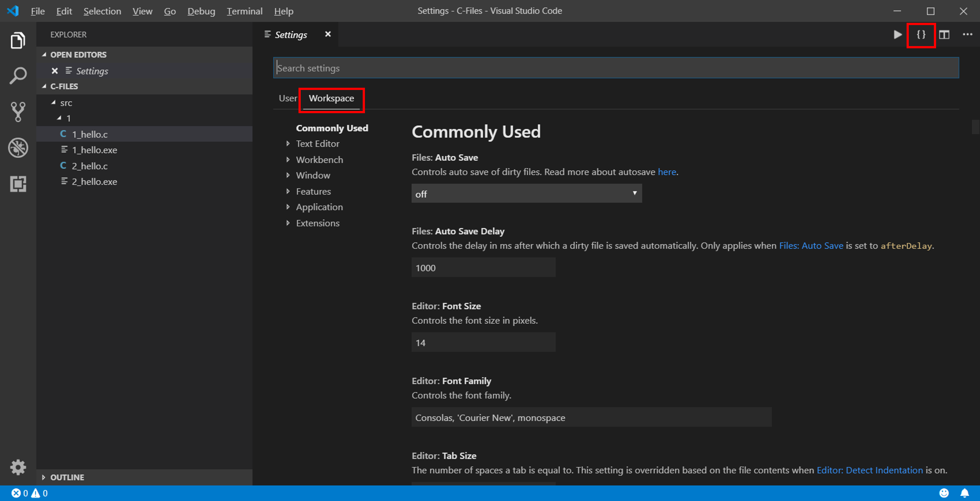Open the Extensions view icon
Screen dimensions: 980x501
pos(18,184)
